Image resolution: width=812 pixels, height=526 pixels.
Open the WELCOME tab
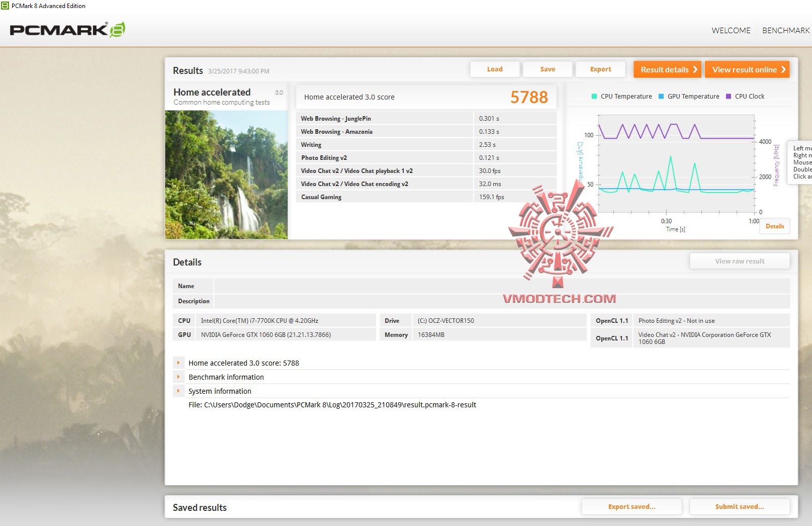(731, 31)
